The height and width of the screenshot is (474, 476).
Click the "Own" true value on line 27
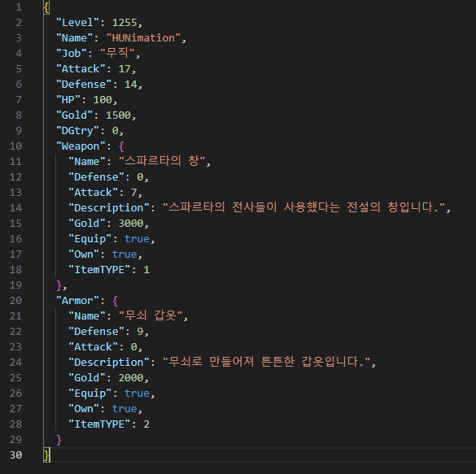tap(124, 409)
